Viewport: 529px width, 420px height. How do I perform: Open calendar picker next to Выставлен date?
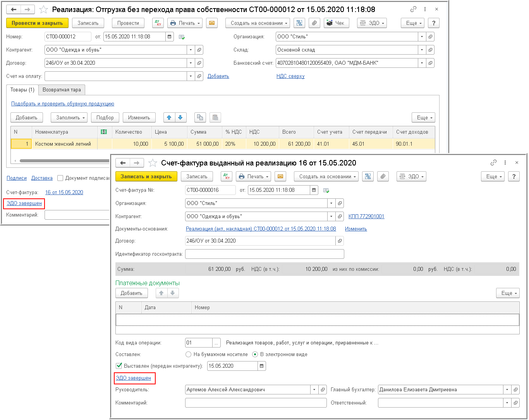coord(262,366)
